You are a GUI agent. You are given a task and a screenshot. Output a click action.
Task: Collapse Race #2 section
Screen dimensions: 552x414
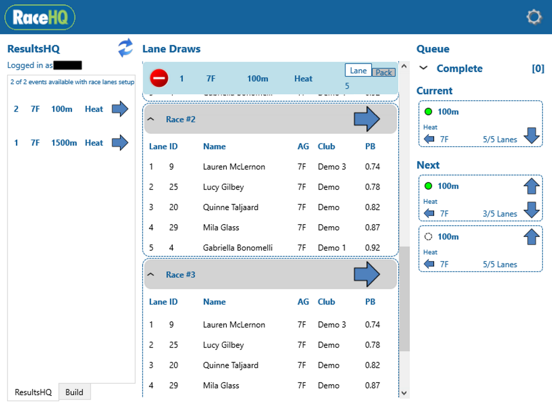click(x=151, y=119)
